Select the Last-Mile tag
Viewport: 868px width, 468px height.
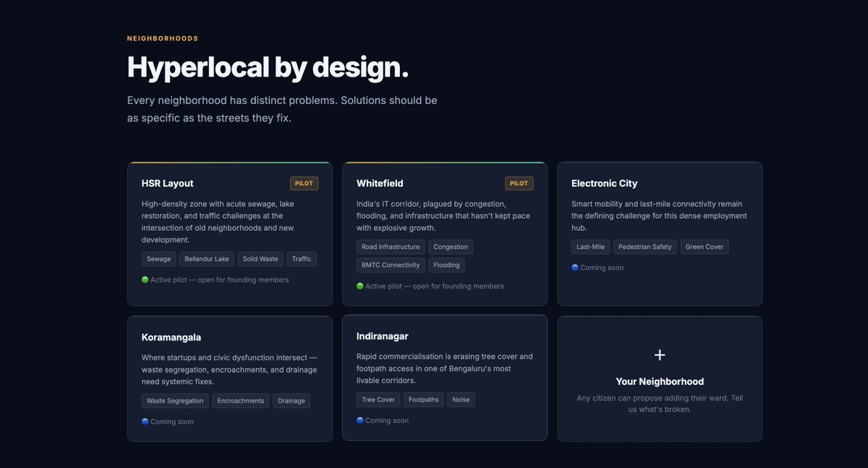tap(590, 247)
